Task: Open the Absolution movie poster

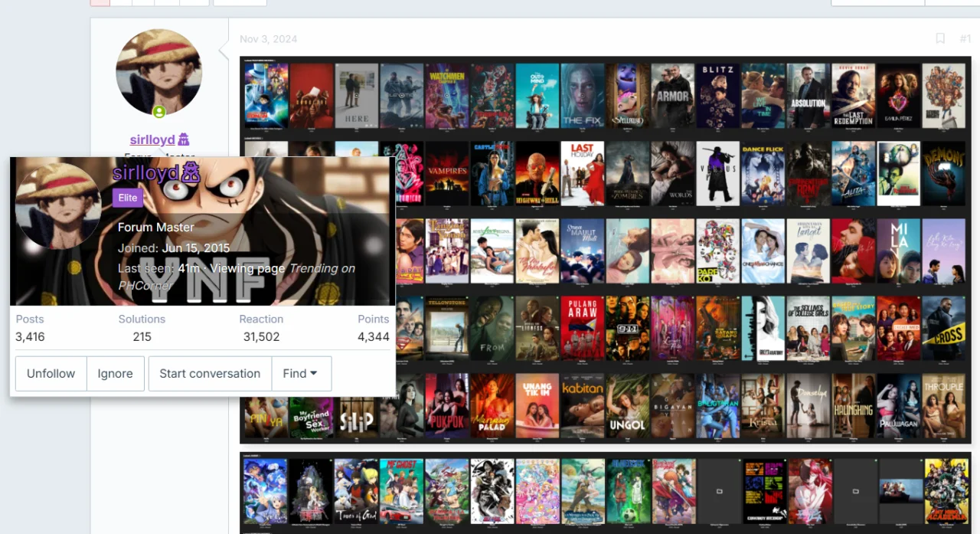Action: coord(808,95)
